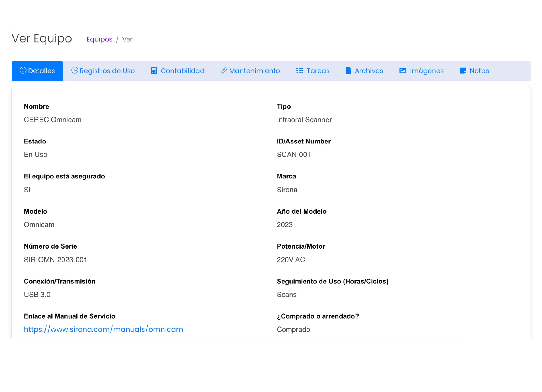The height and width of the screenshot is (392, 542).
Task: Go to the Mantenimiento tab
Action: (x=254, y=71)
